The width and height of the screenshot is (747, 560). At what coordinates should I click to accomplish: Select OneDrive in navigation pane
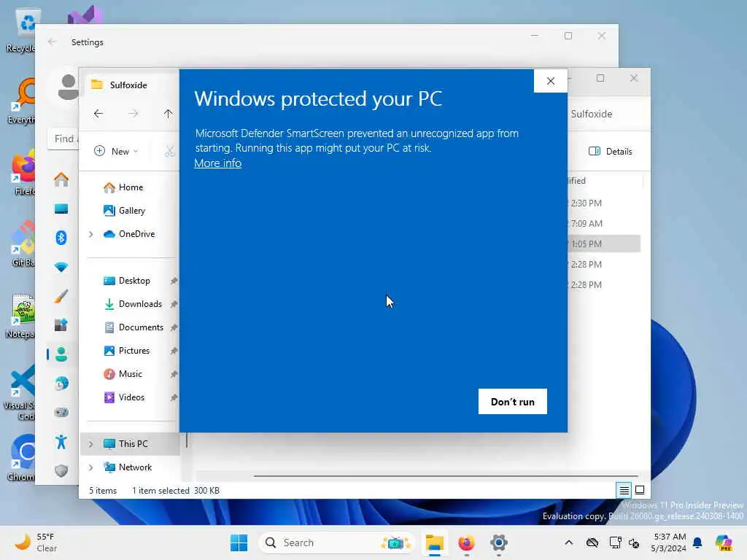[136, 234]
